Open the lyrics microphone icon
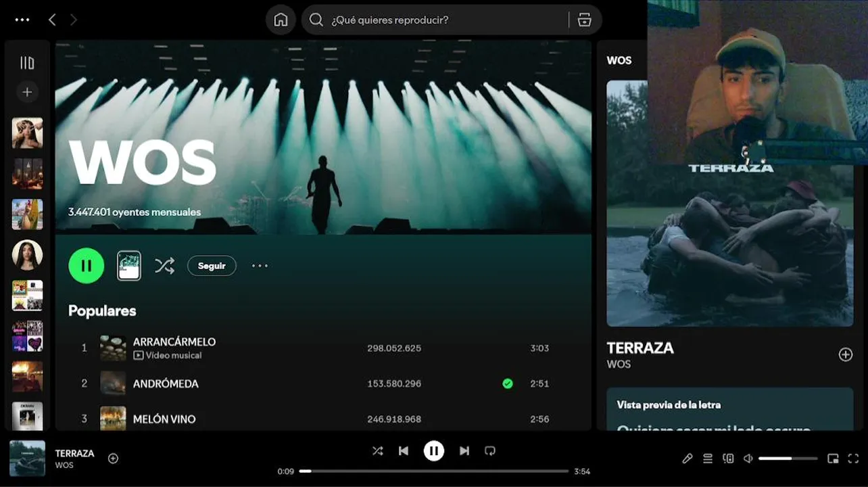 [x=688, y=459]
